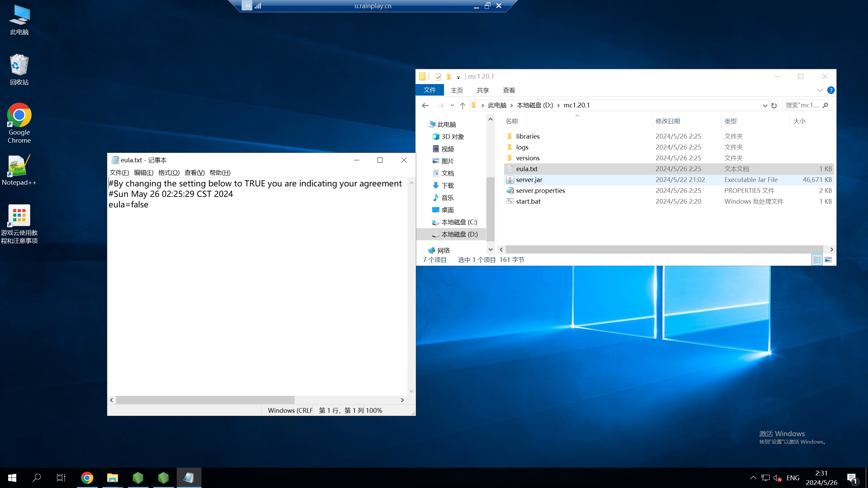The height and width of the screenshot is (488, 868).
Task: Open the Explorer help question mark icon
Action: click(831, 90)
